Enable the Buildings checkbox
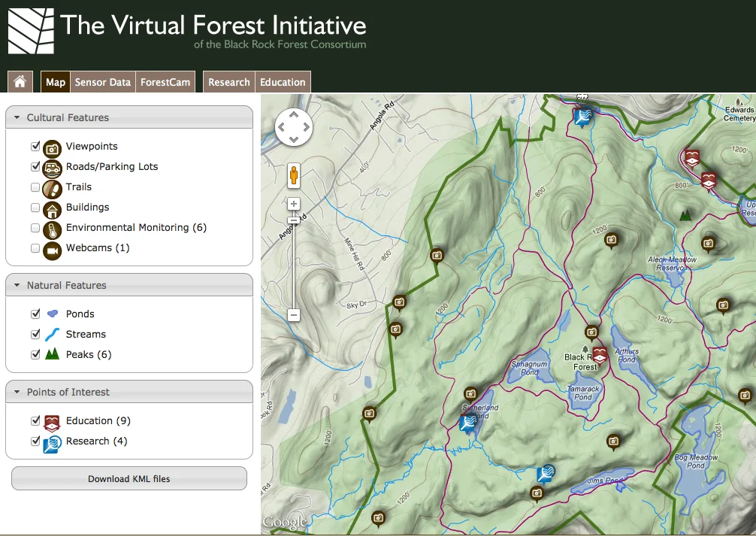 click(x=35, y=207)
